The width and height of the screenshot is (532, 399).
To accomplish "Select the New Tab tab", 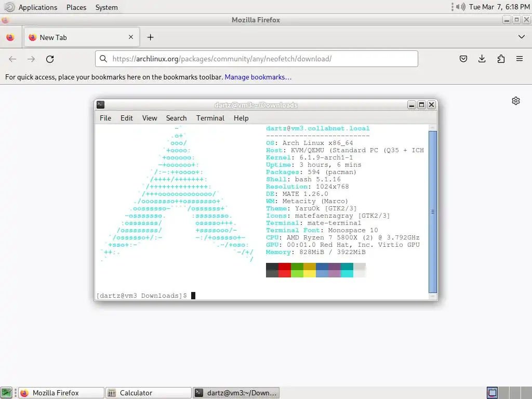I will (82, 37).
